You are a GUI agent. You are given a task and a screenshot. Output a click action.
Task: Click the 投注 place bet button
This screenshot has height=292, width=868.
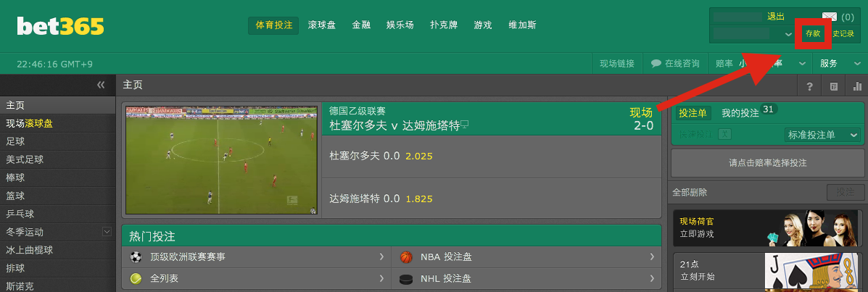pyautogui.click(x=846, y=193)
